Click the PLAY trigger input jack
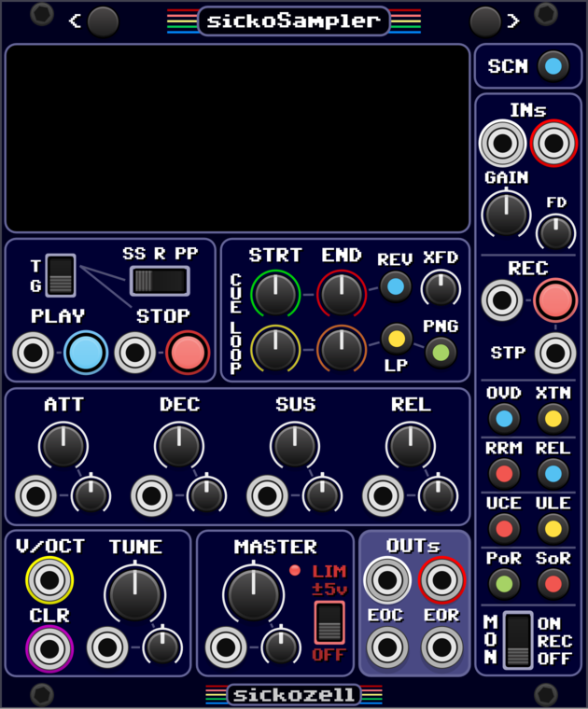The height and width of the screenshot is (709, 588). 33,353
